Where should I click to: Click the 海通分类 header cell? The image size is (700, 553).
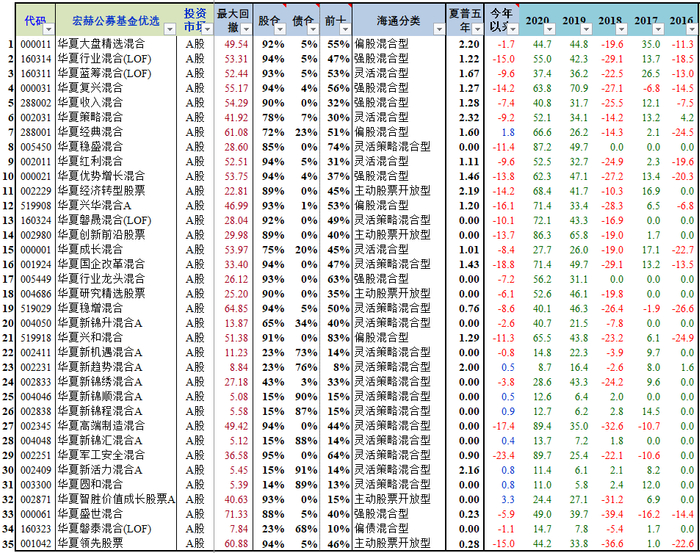[x=399, y=20]
